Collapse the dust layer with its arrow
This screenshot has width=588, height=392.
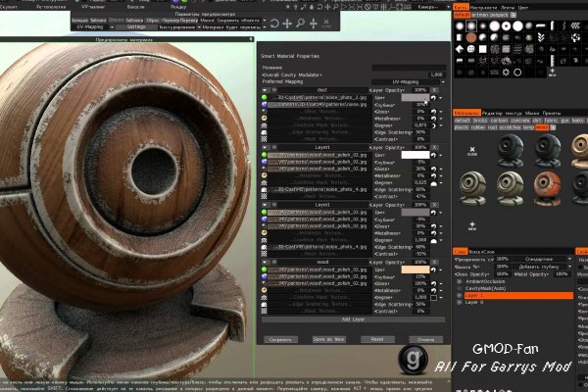point(265,90)
